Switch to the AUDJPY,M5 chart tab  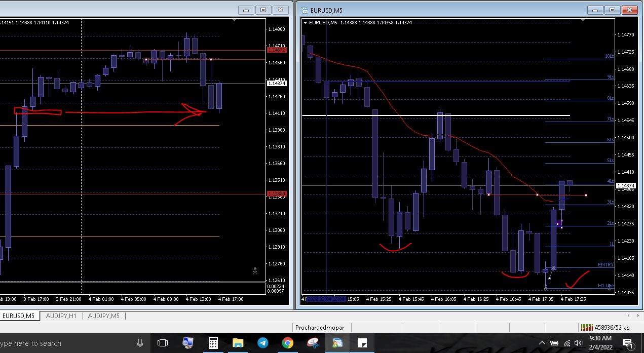tap(103, 316)
